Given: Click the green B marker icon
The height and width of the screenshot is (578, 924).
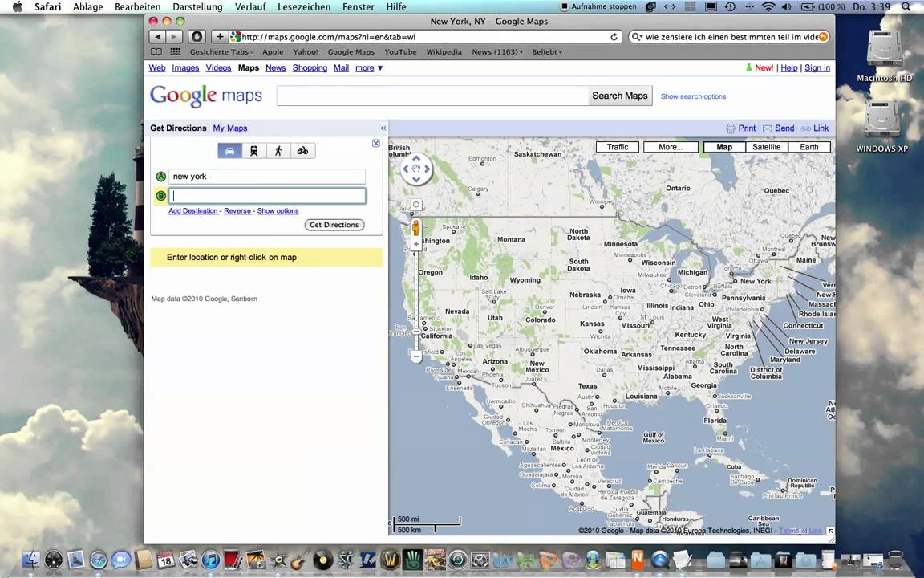Looking at the screenshot, I should tap(160, 196).
